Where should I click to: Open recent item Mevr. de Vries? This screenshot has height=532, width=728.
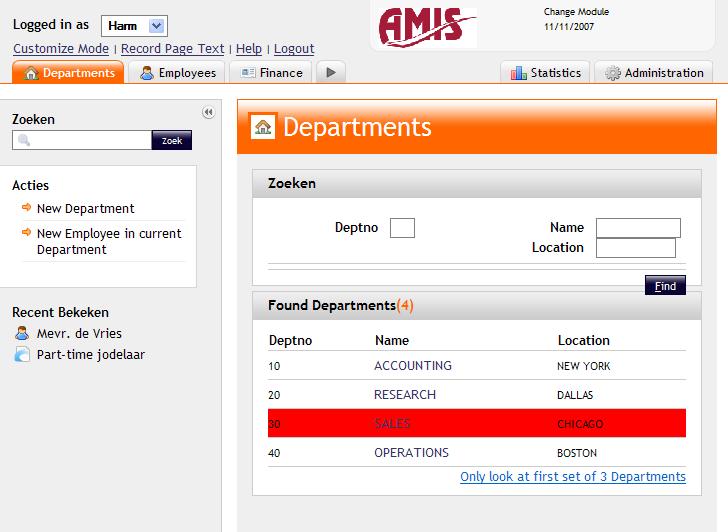pyautogui.click(x=79, y=333)
